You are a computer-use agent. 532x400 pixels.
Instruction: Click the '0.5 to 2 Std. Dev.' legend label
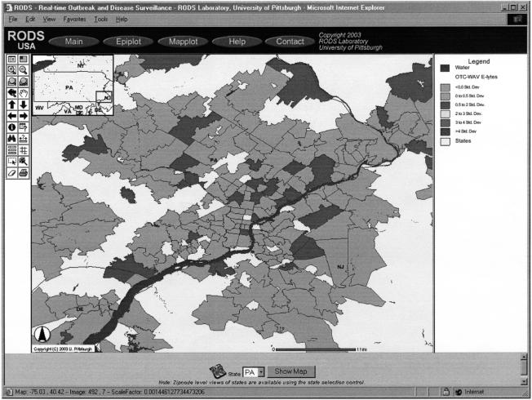point(470,104)
